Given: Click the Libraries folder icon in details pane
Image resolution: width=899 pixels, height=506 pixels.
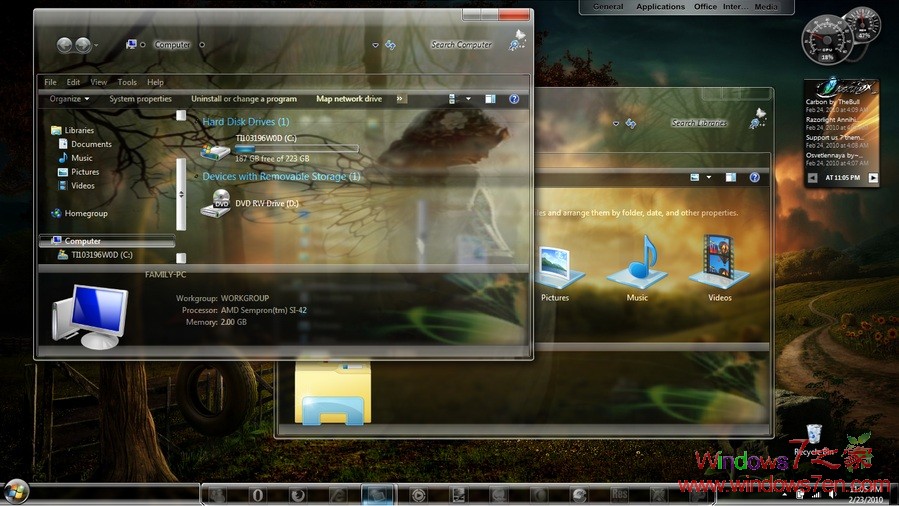Looking at the screenshot, I should click(x=333, y=393).
